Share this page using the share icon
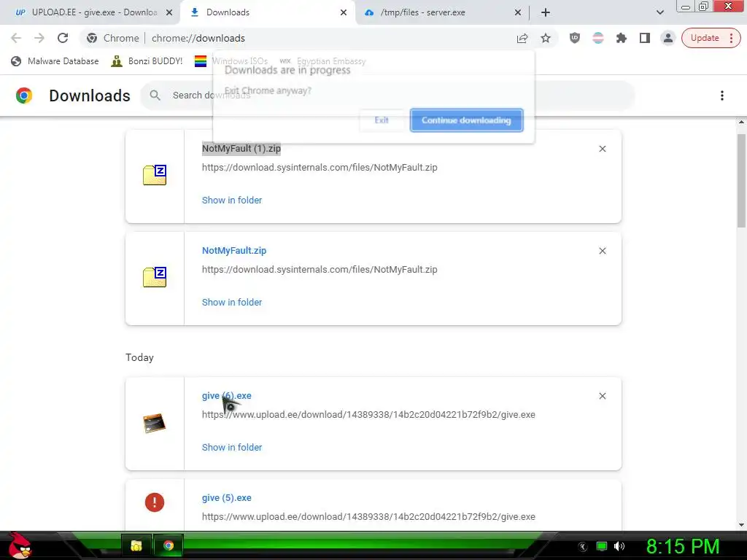This screenshot has height=560, width=747. (522, 38)
